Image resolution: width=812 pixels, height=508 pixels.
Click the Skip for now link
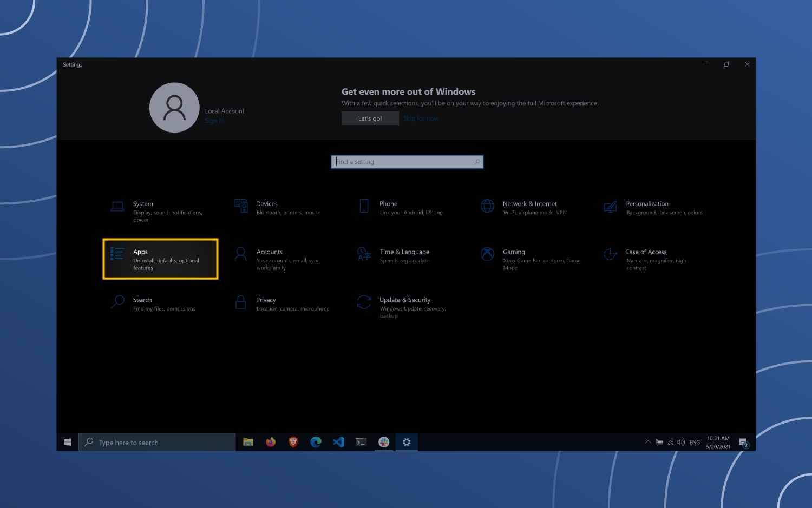(x=421, y=118)
